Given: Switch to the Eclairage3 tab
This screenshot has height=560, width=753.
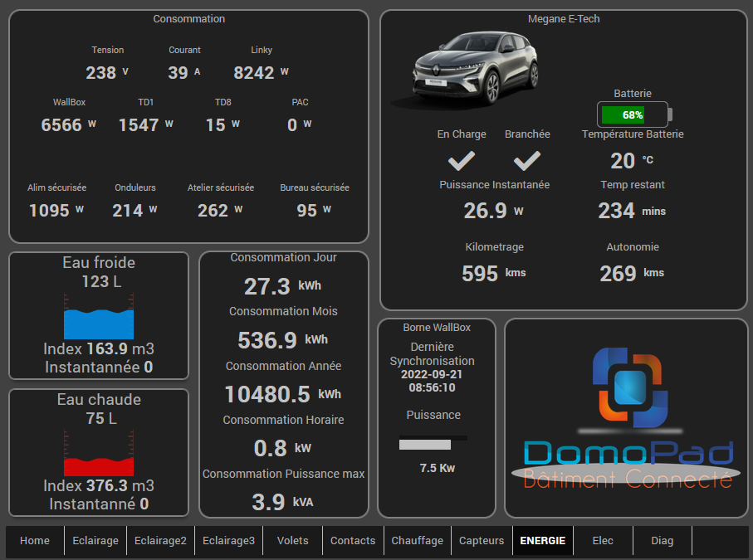Looking at the screenshot, I should coord(228,540).
